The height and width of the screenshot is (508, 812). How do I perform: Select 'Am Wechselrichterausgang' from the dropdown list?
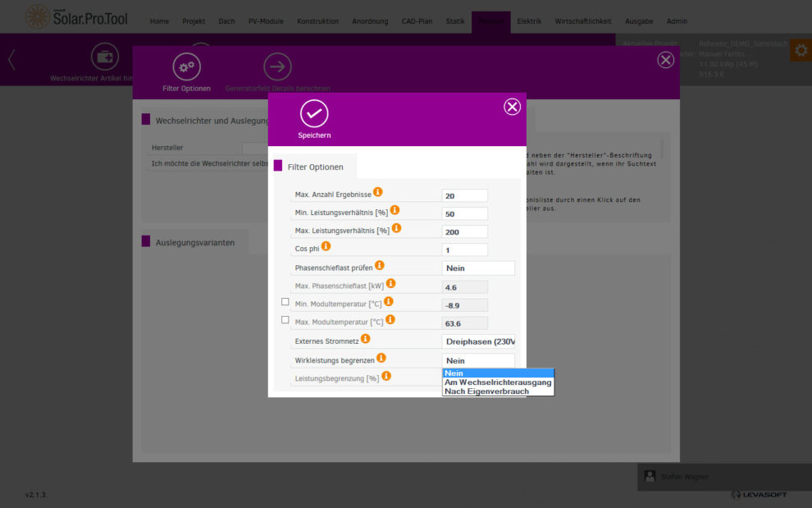(x=498, y=382)
